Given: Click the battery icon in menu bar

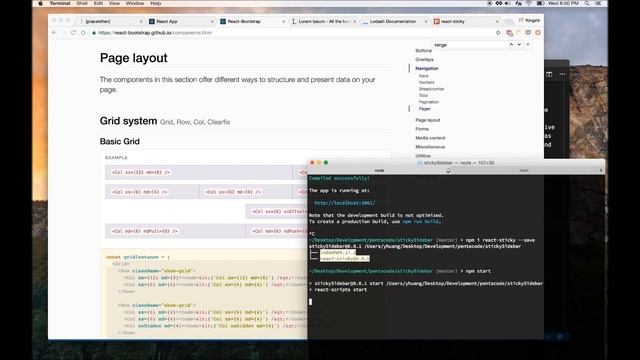Looking at the screenshot, I should pos(540,3).
